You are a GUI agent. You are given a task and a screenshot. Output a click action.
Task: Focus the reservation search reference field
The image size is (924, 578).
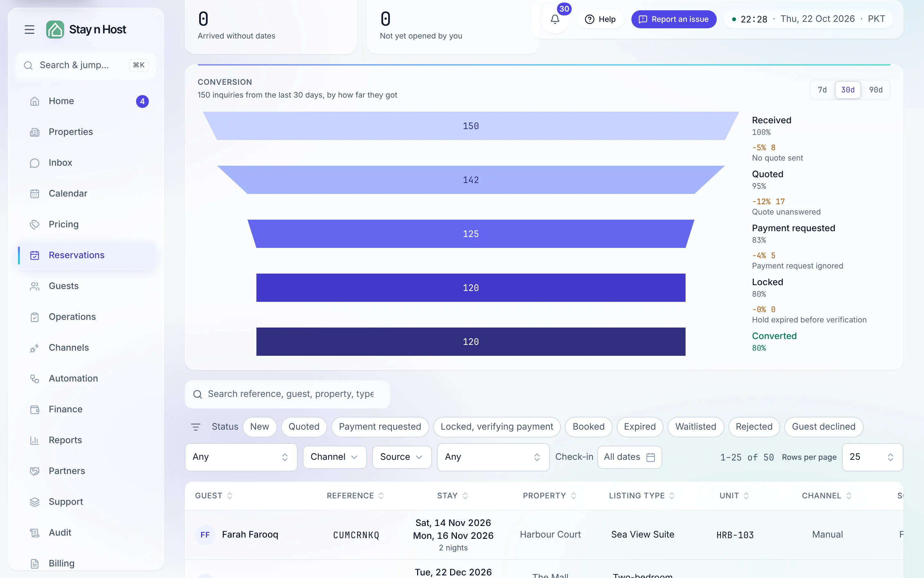(287, 394)
